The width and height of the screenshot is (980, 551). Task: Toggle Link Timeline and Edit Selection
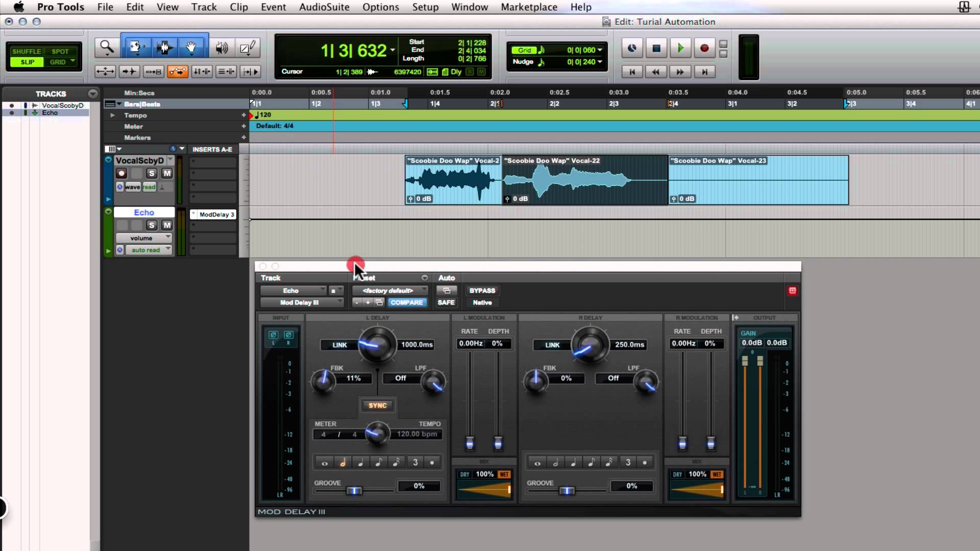click(202, 71)
